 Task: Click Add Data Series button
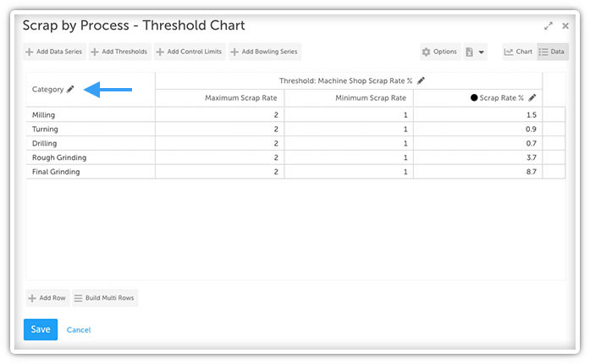tap(54, 52)
